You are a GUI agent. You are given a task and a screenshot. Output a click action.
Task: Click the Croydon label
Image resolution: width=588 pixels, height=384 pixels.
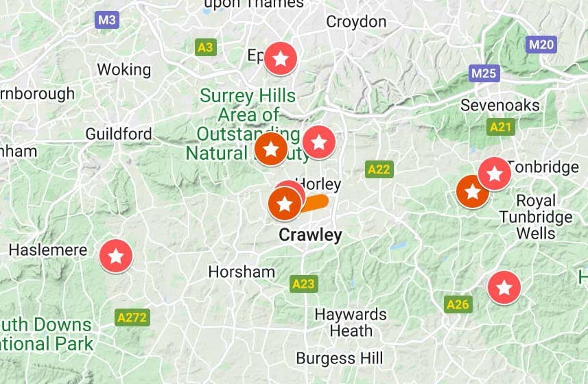pos(356,22)
